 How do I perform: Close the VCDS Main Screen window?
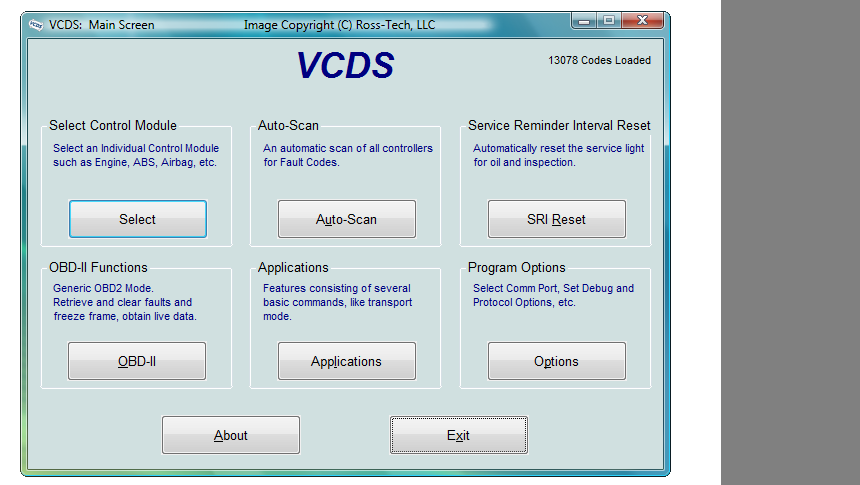(642, 21)
